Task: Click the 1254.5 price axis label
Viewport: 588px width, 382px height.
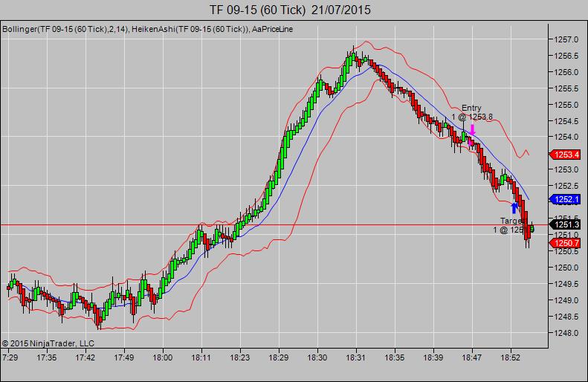Action: coord(566,121)
